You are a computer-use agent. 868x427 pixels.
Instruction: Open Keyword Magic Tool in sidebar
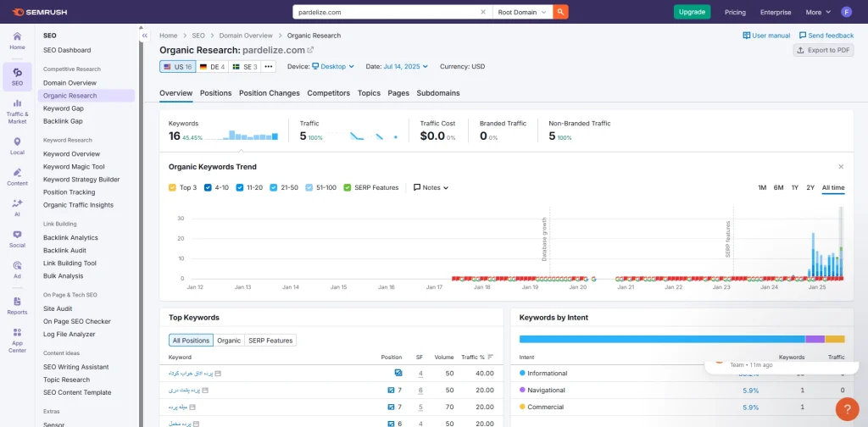[74, 167]
